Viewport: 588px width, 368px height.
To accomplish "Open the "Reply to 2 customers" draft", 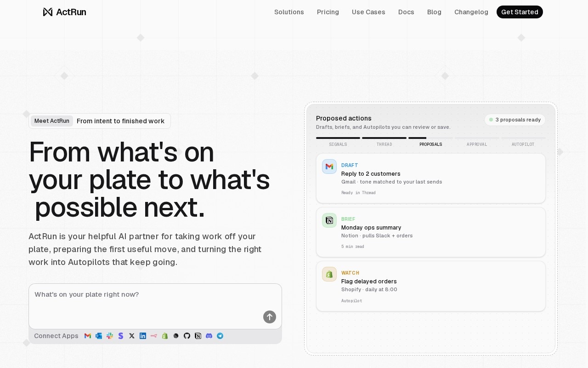I will click(431, 178).
